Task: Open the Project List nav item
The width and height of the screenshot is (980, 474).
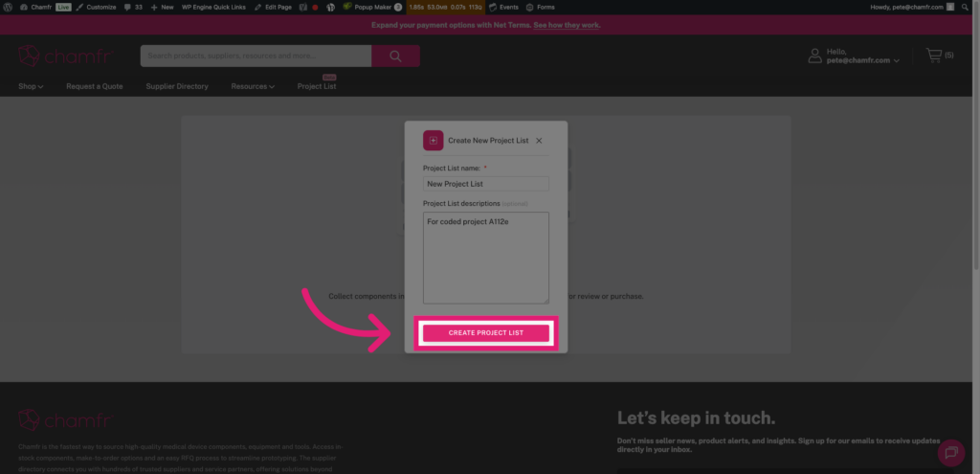Action: [x=317, y=86]
